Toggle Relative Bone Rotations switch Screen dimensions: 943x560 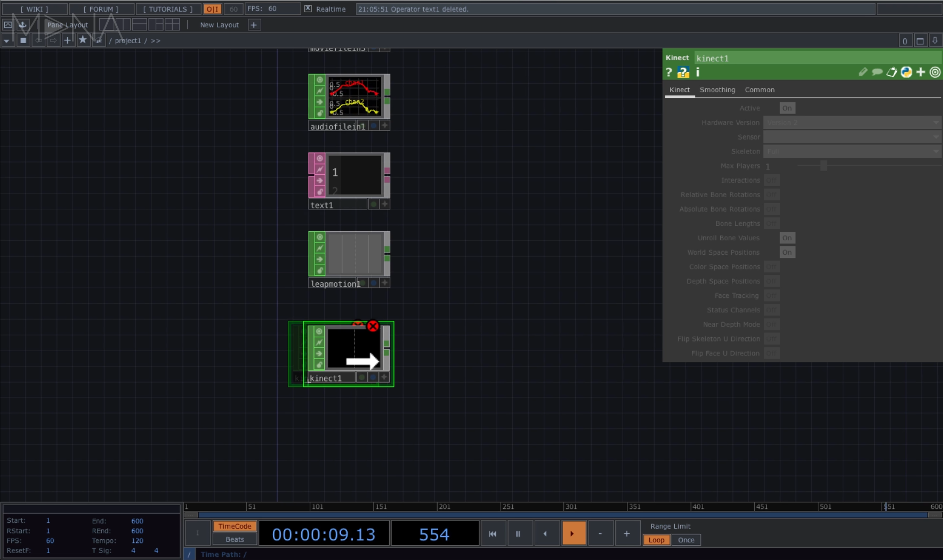771,195
